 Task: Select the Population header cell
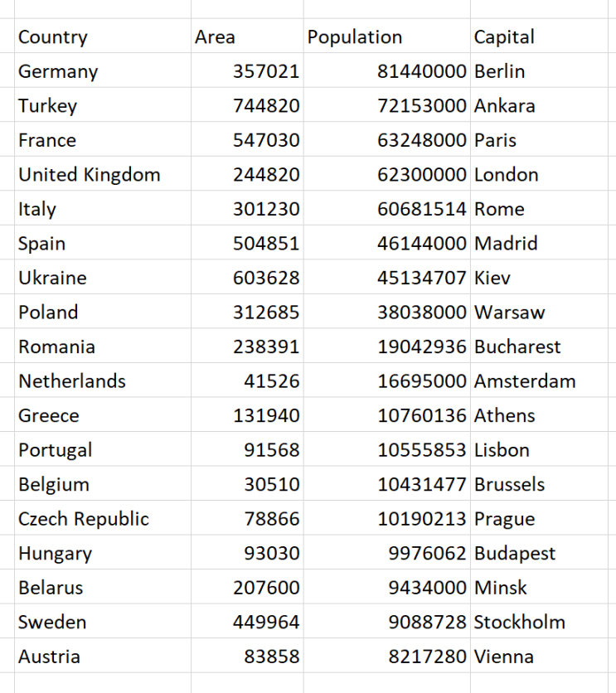point(355,37)
